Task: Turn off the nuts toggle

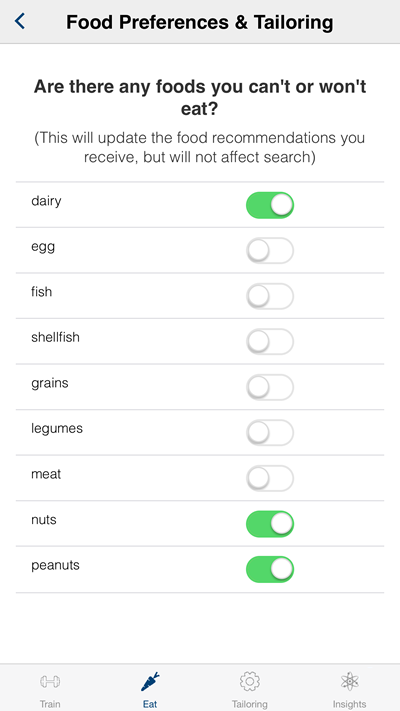Action: point(270,524)
